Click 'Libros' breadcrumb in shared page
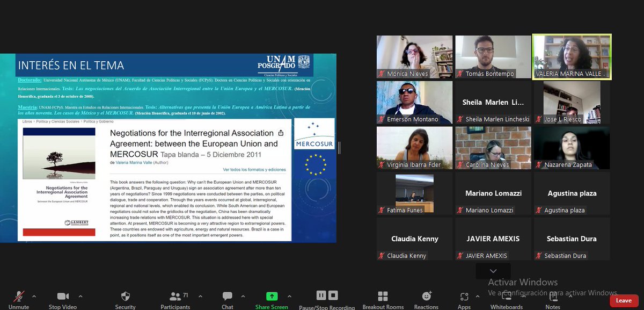The image size is (644, 310). click(x=27, y=122)
